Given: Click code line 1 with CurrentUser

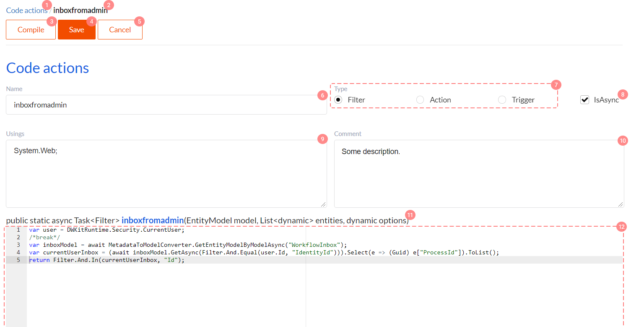Looking at the screenshot, I should [106, 230].
